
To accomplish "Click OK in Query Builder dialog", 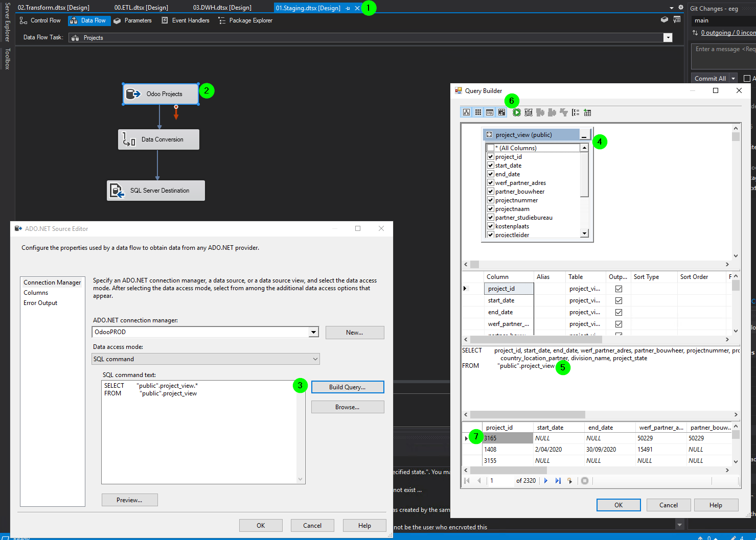I will 618,505.
